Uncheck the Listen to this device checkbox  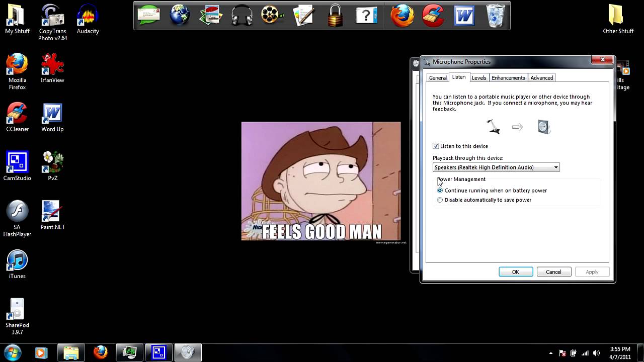[x=436, y=146]
